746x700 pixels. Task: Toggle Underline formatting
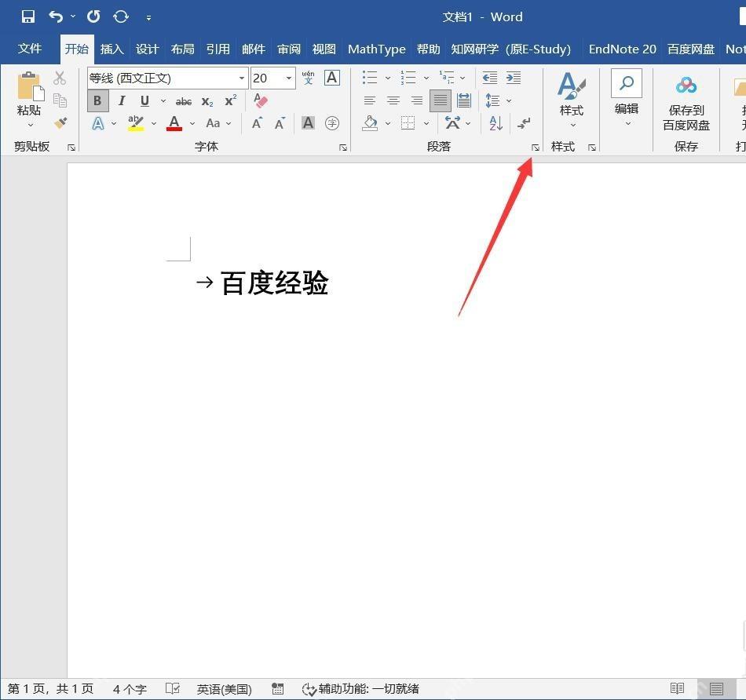pos(144,100)
